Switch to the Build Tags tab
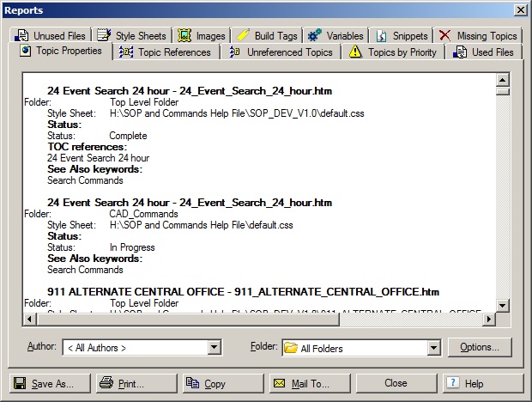The height and width of the screenshot is (402, 532). click(267, 36)
